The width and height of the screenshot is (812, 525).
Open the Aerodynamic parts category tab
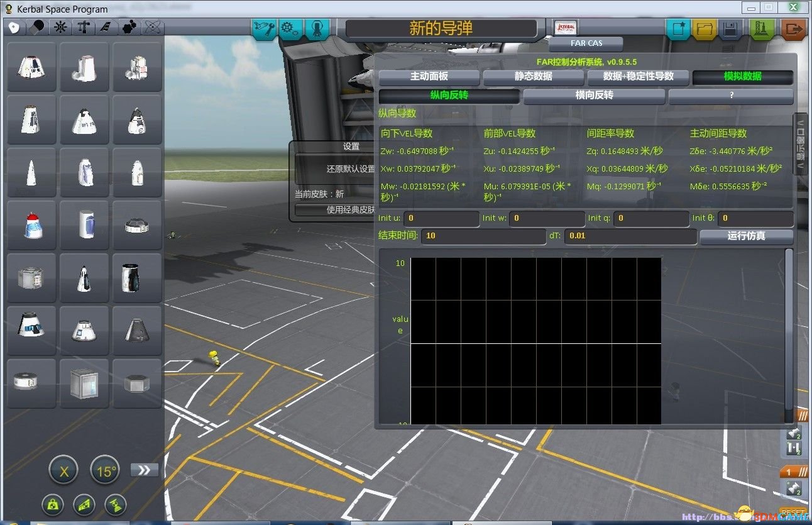coord(106,27)
